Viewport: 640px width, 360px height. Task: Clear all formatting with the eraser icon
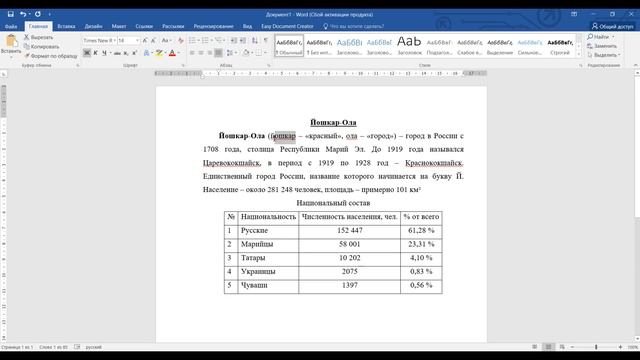(x=180, y=40)
